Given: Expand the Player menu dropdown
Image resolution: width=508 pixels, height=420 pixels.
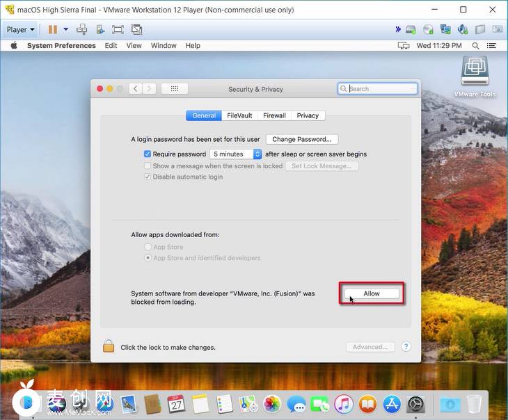Looking at the screenshot, I should point(20,30).
